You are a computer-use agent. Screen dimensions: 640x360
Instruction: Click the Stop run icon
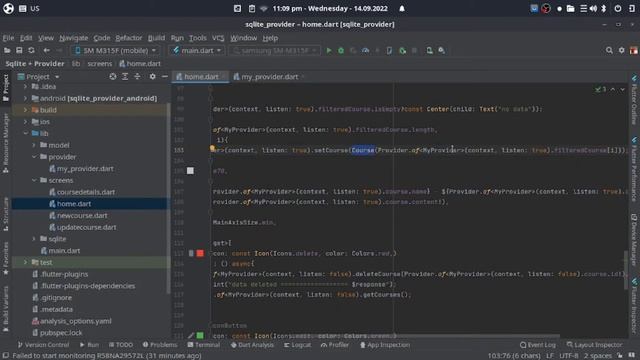click(414, 51)
